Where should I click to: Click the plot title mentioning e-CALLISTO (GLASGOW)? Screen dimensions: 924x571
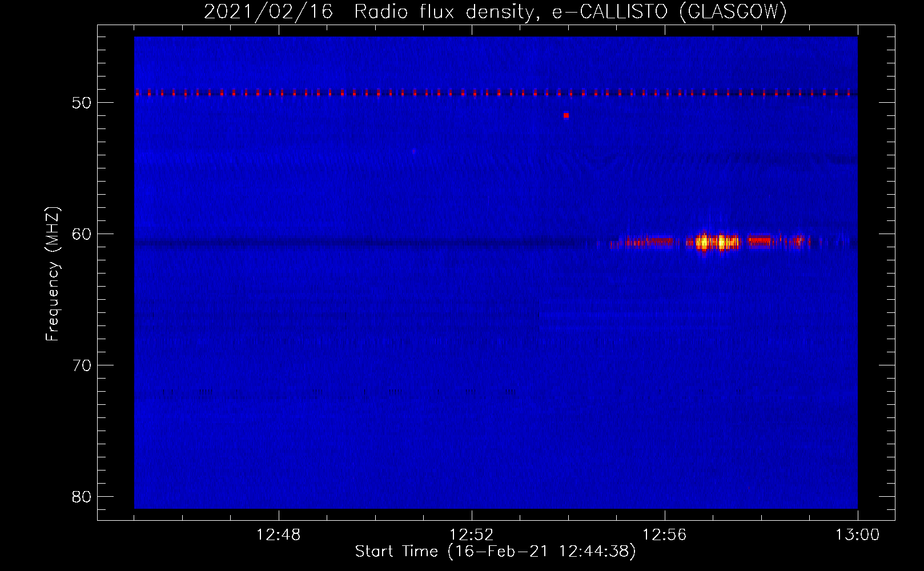coord(495,11)
